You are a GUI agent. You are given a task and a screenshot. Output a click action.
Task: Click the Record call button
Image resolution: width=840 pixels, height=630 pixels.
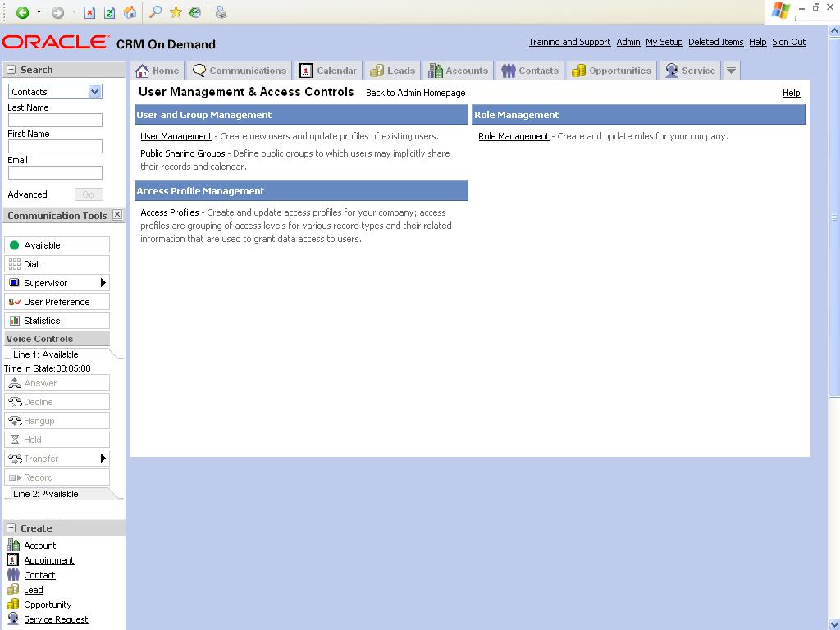pyautogui.click(x=57, y=477)
